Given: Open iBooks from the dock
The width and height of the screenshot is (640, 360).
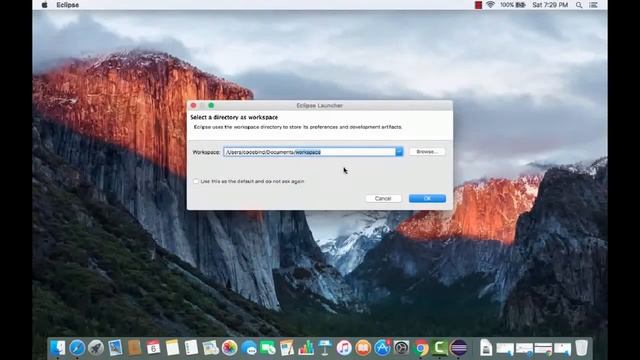Looking at the screenshot, I should pos(363,348).
